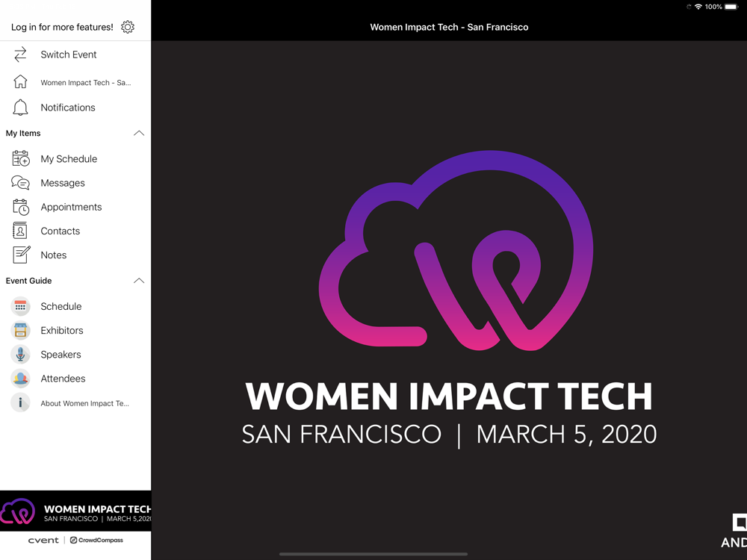The height and width of the screenshot is (560, 747).
Task: Click Women Impact Tech sidebar banner
Action: click(x=75, y=511)
